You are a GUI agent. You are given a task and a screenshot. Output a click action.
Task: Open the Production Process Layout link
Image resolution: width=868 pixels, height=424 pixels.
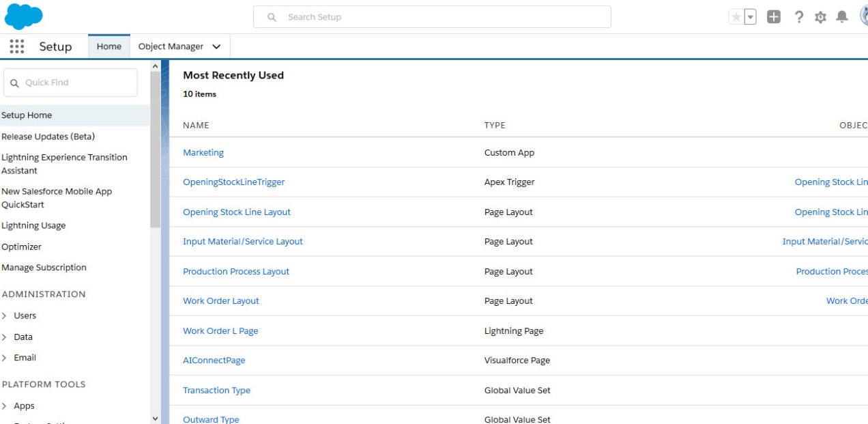pyautogui.click(x=236, y=272)
